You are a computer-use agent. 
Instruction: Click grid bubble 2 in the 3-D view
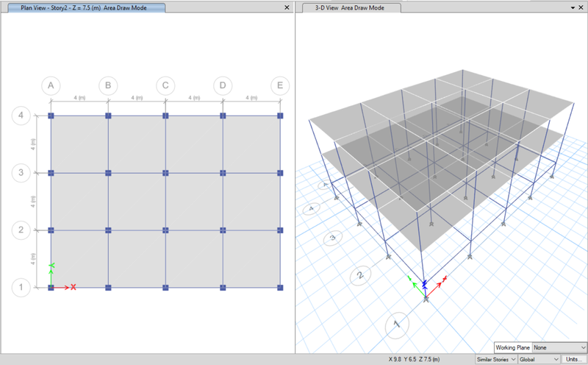(360, 275)
